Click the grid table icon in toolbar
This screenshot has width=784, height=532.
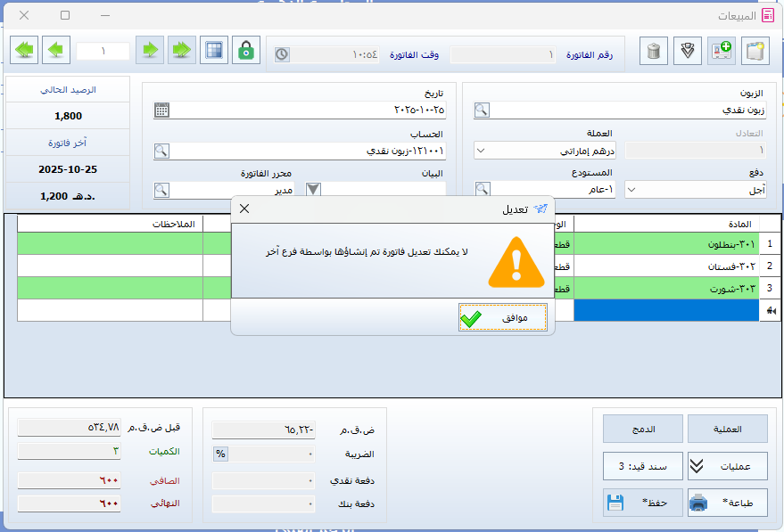click(x=213, y=50)
